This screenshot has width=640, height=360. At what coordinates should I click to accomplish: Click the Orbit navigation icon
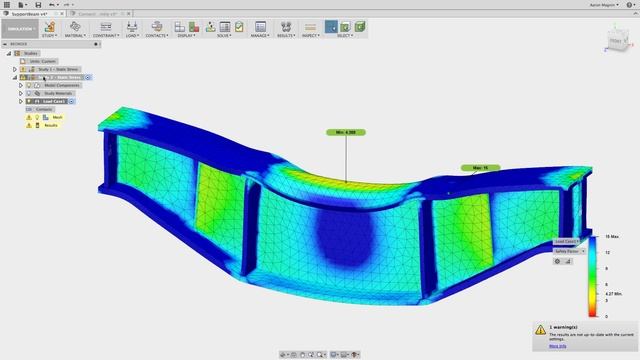[x=283, y=355]
